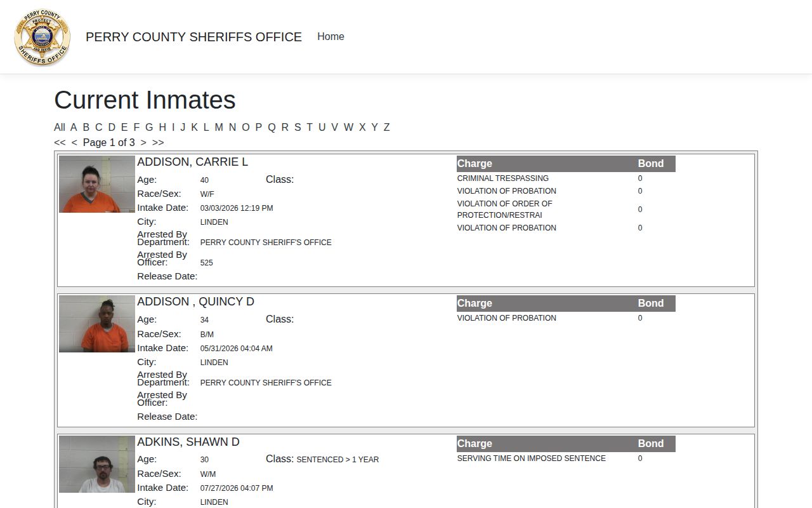Filter inmates by letter N
Image resolution: width=812 pixels, height=508 pixels.
click(232, 127)
